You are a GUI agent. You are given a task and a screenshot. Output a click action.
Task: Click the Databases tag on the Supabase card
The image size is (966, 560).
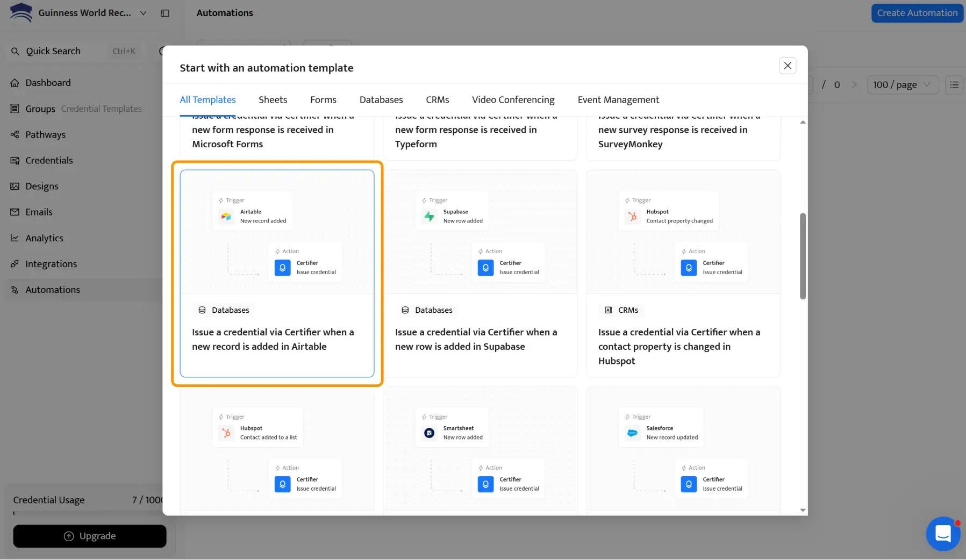click(x=427, y=310)
